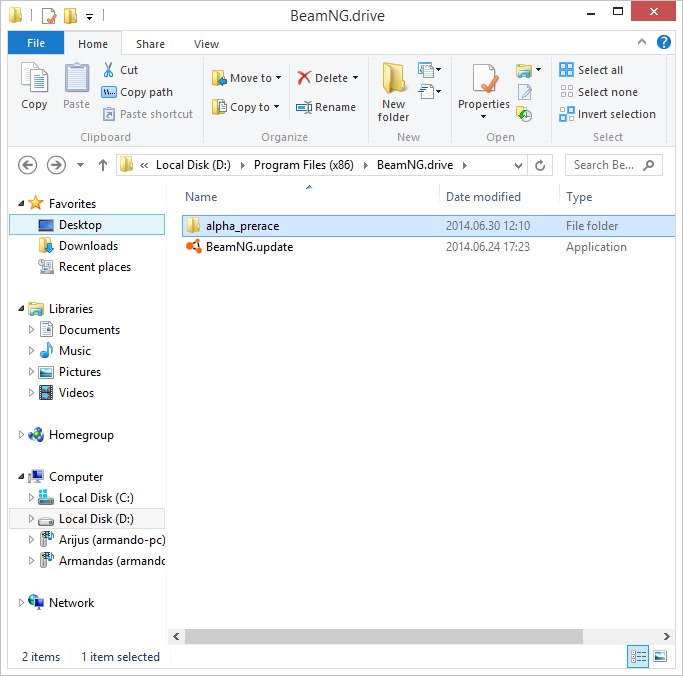
Task: Expand the Network tree node
Action: click(21, 602)
